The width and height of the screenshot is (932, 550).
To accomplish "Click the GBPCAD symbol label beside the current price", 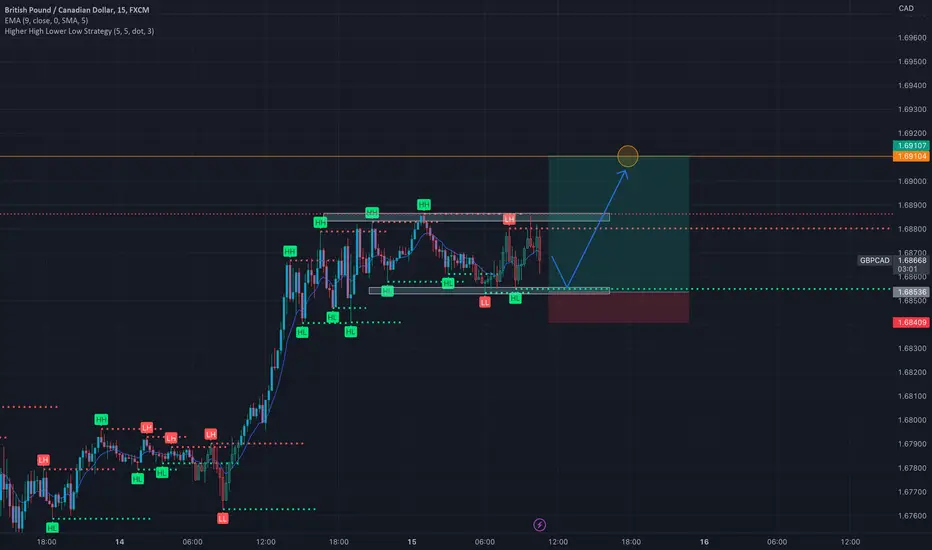I will [x=874, y=260].
